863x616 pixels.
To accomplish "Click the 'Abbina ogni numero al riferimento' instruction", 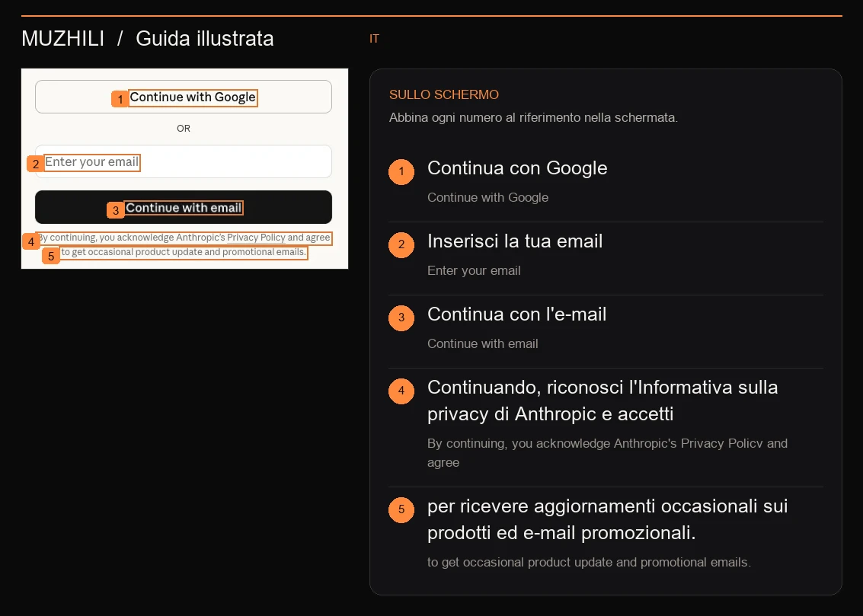I will [x=533, y=118].
